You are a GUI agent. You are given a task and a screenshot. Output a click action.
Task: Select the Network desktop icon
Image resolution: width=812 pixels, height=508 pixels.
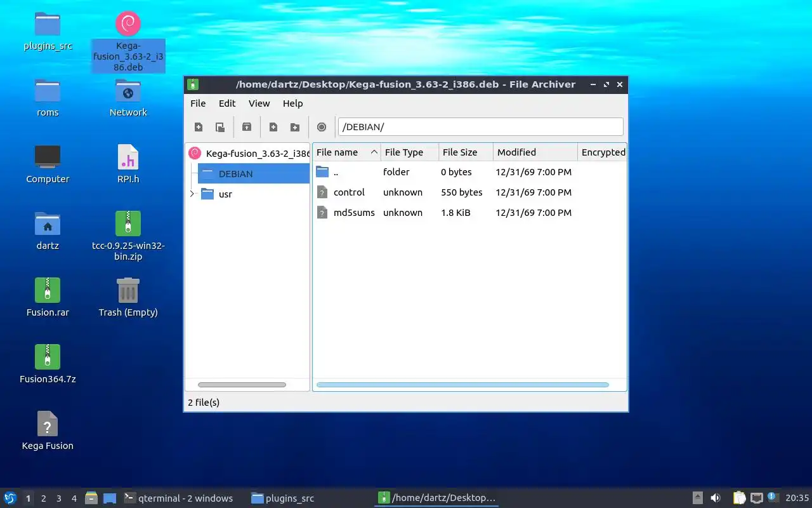point(128,98)
